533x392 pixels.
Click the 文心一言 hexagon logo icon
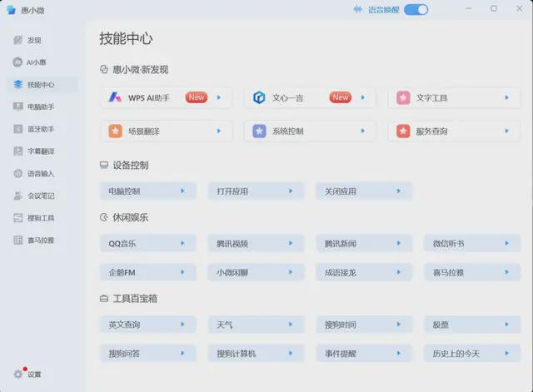point(259,97)
